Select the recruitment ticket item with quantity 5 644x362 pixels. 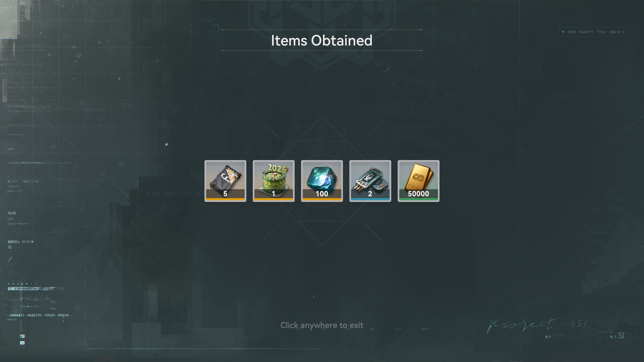(x=225, y=181)
